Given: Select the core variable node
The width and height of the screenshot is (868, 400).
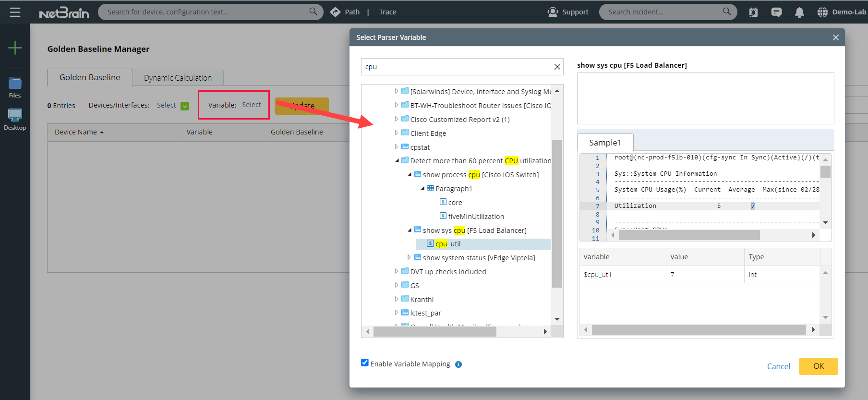Looking at the screenshot, I should (451, 203).
